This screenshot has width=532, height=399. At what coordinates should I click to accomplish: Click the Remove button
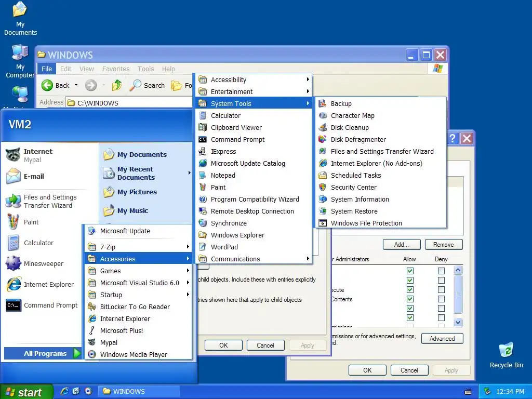443,244
